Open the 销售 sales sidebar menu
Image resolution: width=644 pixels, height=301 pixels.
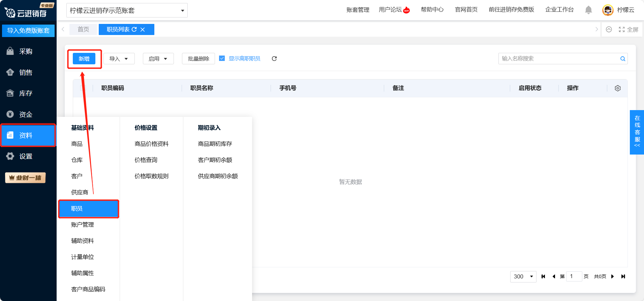coord(28,72)
